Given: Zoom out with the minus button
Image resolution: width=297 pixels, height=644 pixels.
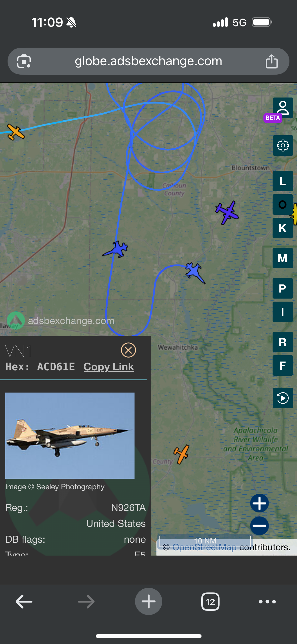Looking at the screenshot, I should click(259, 526).
